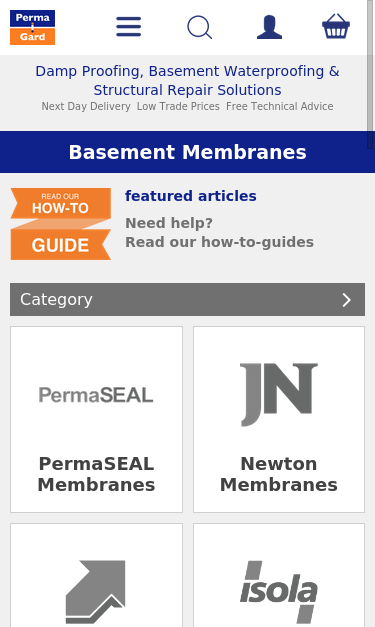Open the featured articles link
Viewport: 375px width, 627px height.
pos(191,196)
